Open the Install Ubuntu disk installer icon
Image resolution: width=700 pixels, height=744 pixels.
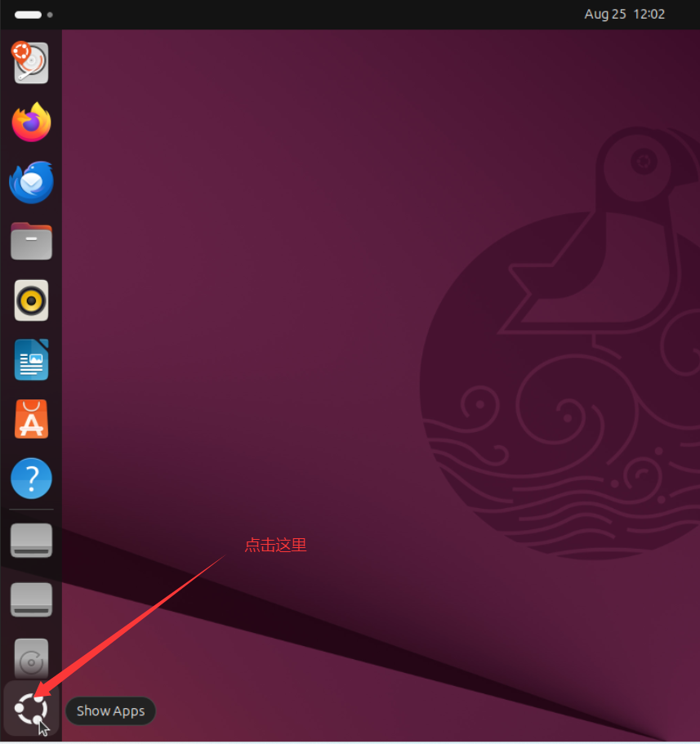(x=31, y=63)
